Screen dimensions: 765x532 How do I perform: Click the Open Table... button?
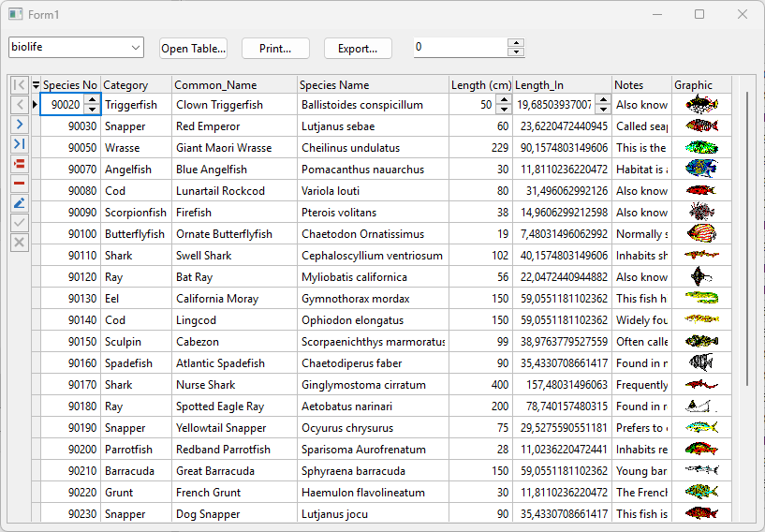tap(193, 49)
